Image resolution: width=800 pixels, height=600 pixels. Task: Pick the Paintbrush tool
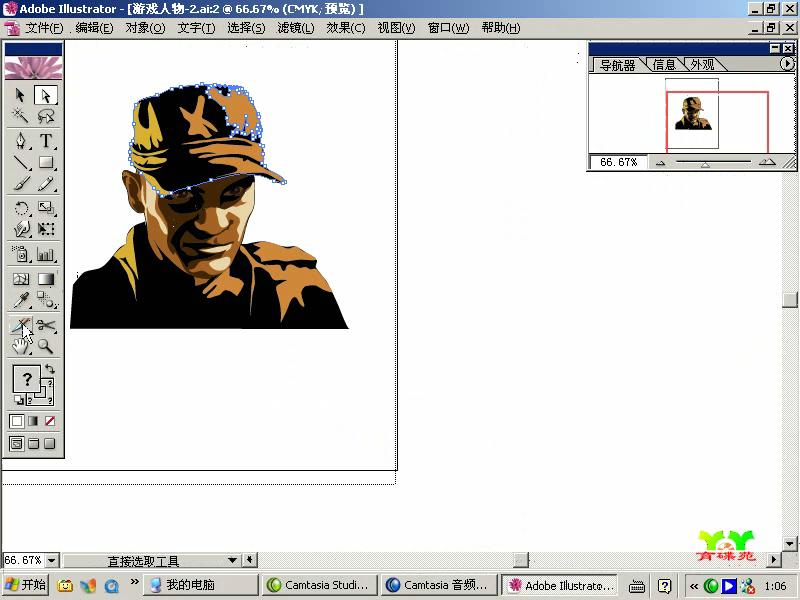(20, 183)
